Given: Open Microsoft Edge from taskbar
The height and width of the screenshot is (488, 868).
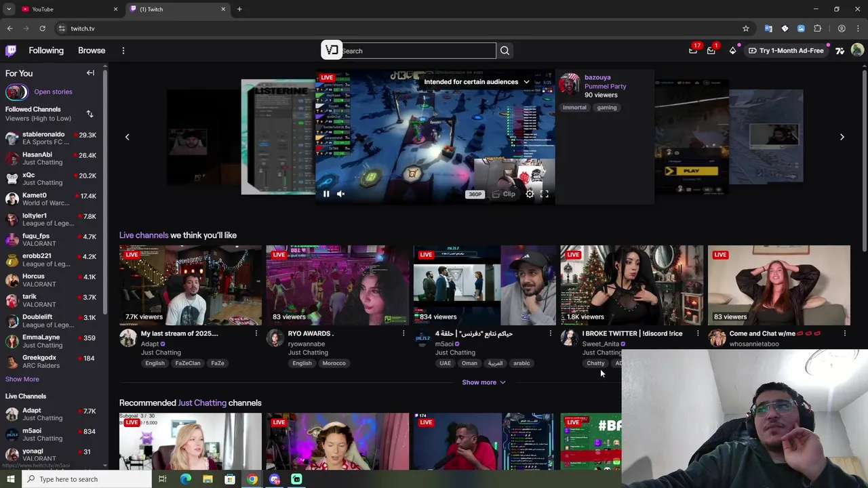Looking at the screenshot, I should 185,479.
